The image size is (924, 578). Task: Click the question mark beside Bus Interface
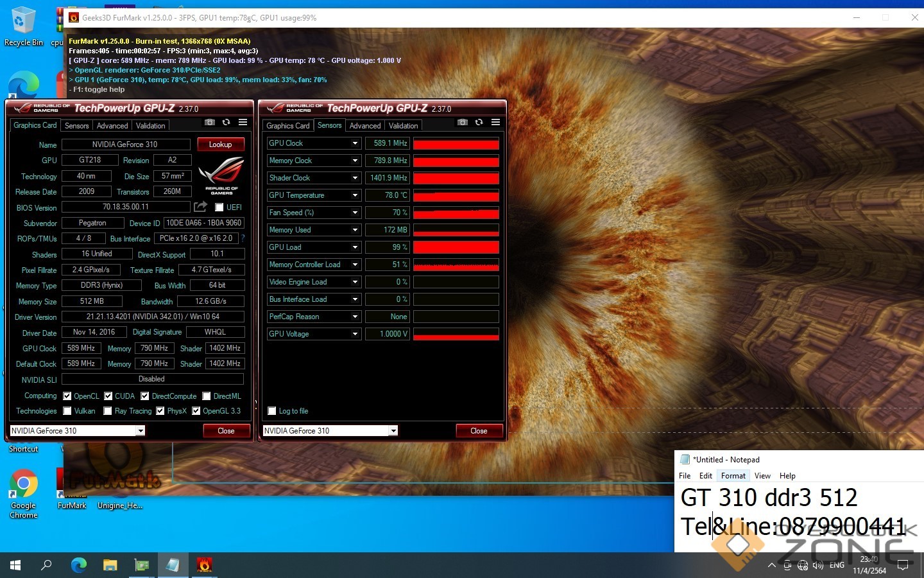(243, 238)
